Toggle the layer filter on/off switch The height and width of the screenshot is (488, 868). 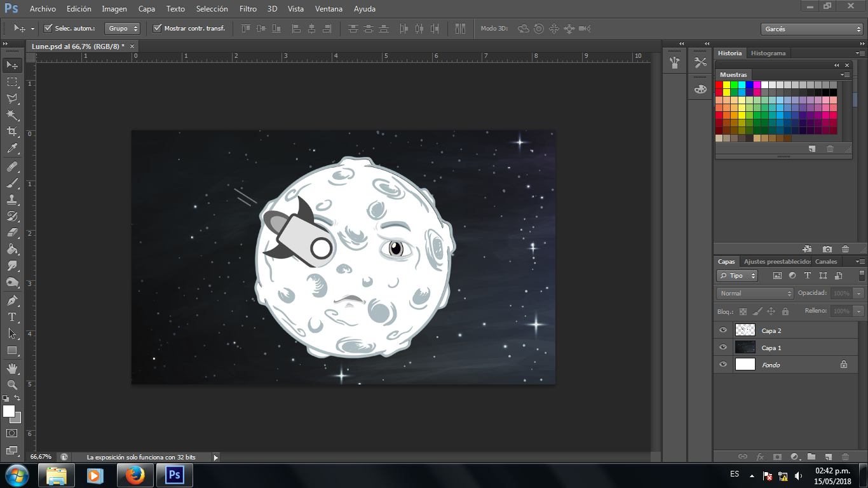coord(862,276)
